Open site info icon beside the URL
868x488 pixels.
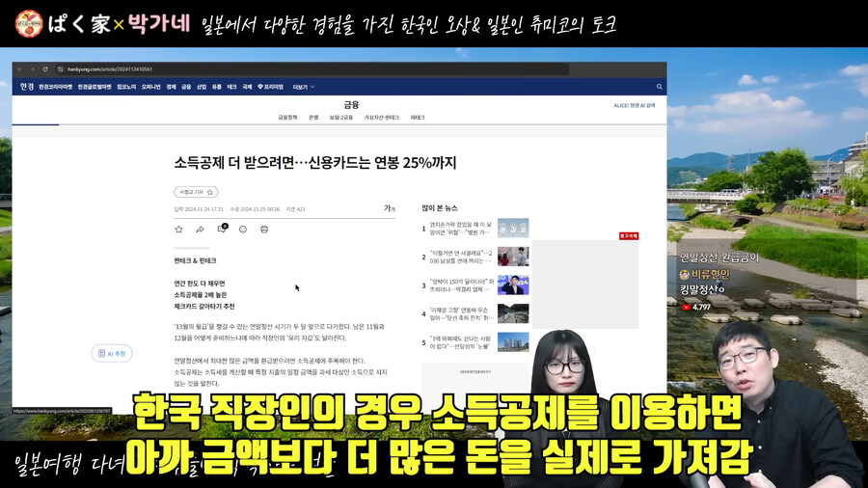pos(60,69)
